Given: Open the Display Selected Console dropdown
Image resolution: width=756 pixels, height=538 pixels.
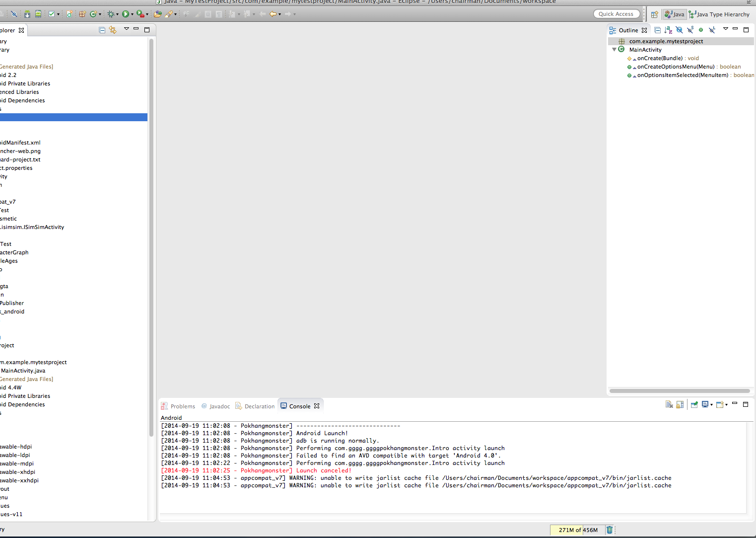Looking at the screenshot, I should pyautogui.click(x=711, y=404).
